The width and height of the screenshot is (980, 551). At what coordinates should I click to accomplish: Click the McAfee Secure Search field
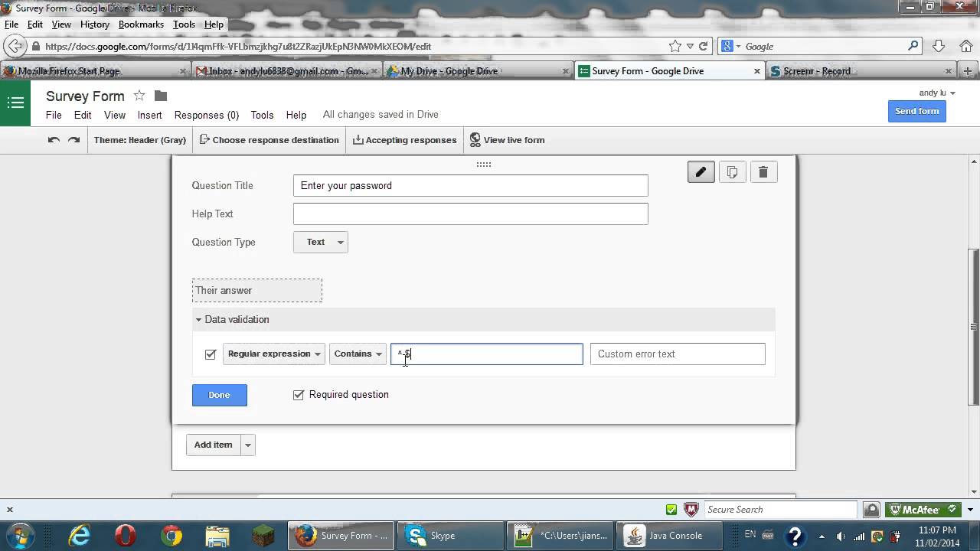779,510
